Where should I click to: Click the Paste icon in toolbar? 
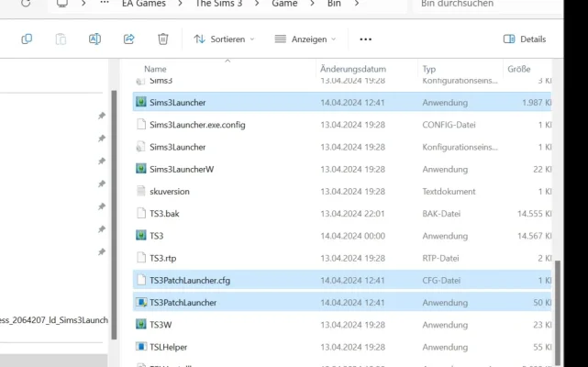[x=61, y=39]
